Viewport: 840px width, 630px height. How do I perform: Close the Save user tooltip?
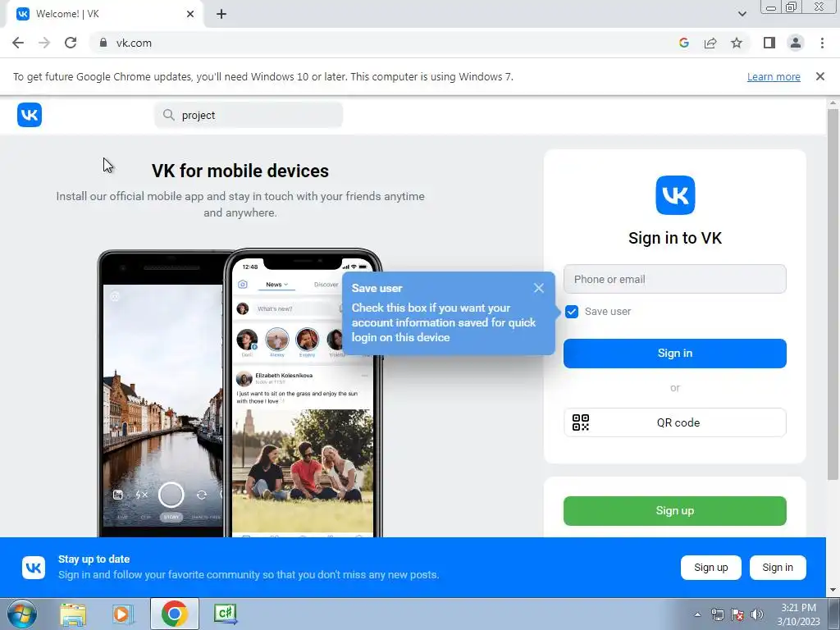(539, 288)
